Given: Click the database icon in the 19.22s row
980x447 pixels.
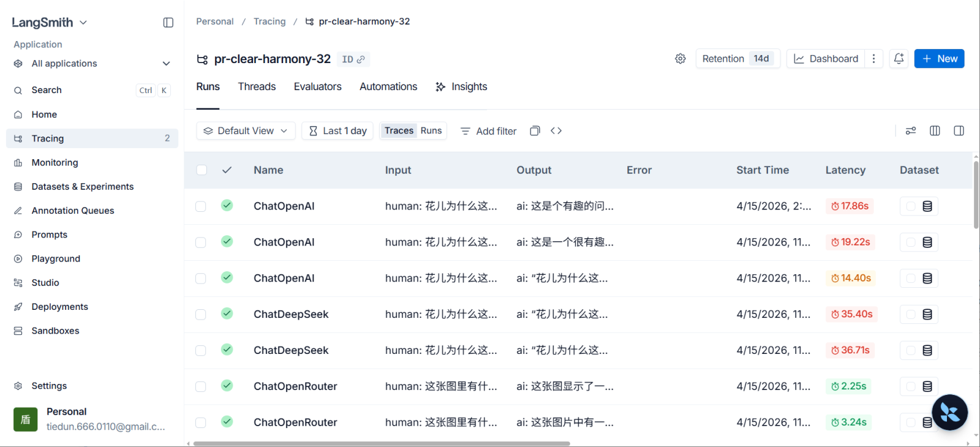Looking at the screenshot, I should (x=927, y=242).
